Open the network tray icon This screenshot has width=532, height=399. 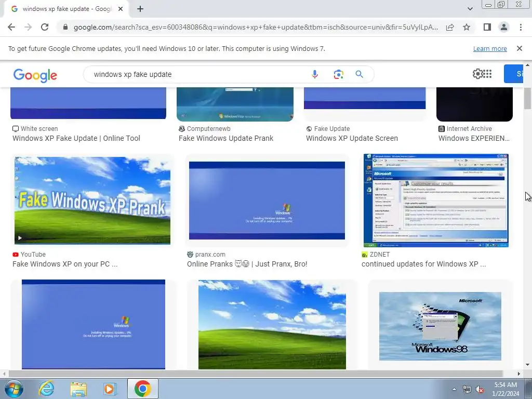[467, 390]
